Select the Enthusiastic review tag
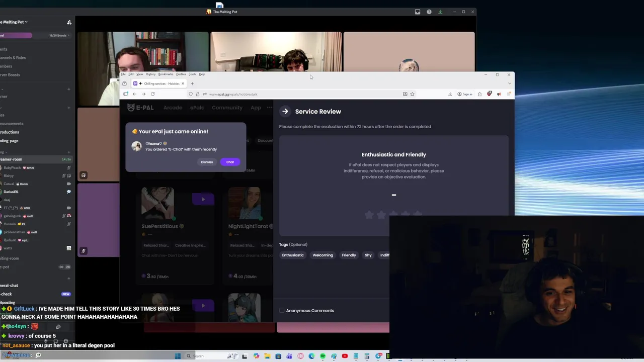Viewport: 644px width, 362px height. [293, 255]
